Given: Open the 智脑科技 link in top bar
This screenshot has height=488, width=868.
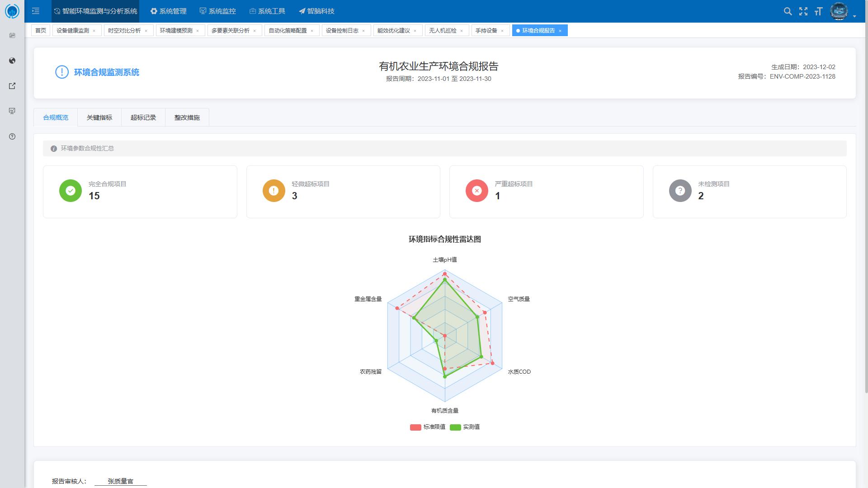Looking at the screenshot, I should 316,11.
